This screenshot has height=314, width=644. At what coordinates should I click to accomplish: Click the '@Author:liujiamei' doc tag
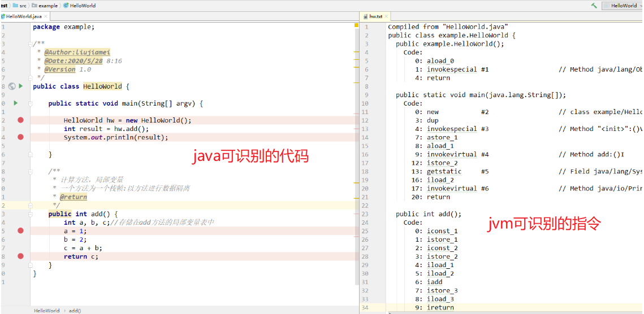[x=77, y=52]
